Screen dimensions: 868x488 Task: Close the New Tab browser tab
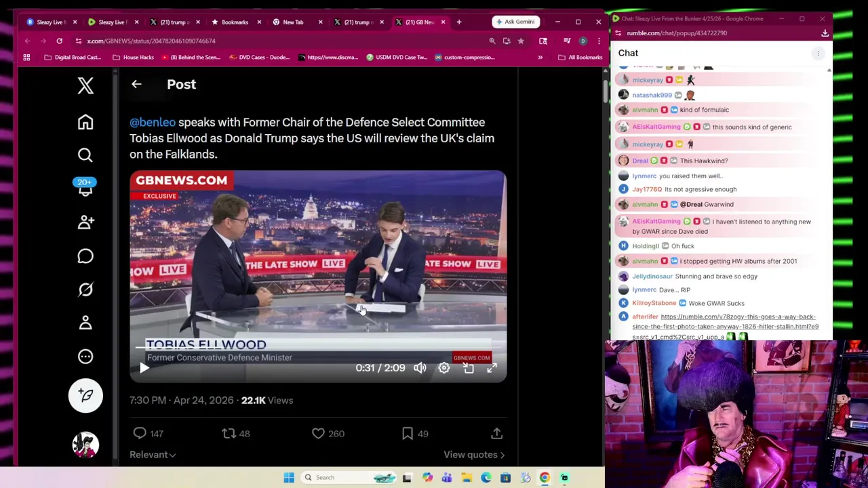tap(320, 22)
